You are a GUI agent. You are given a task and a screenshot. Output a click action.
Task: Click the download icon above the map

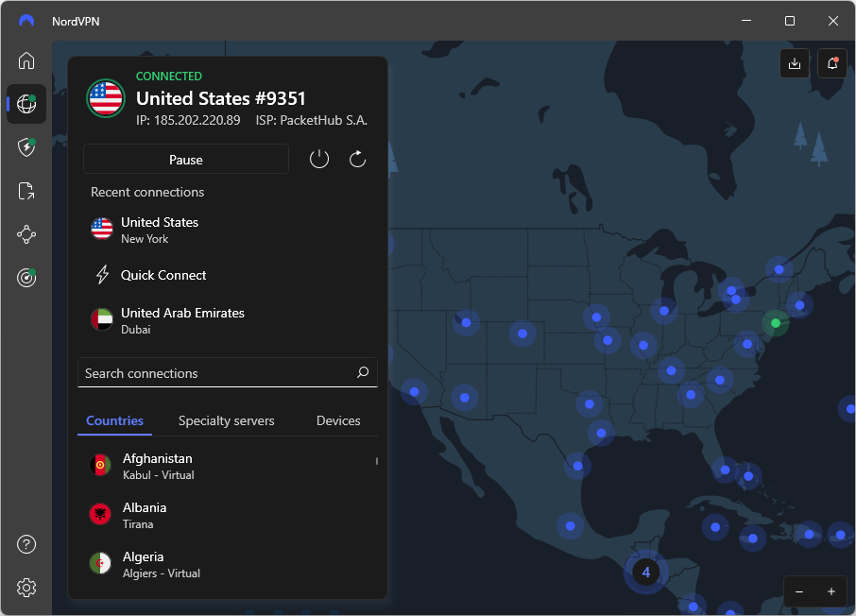coord(795,63)
